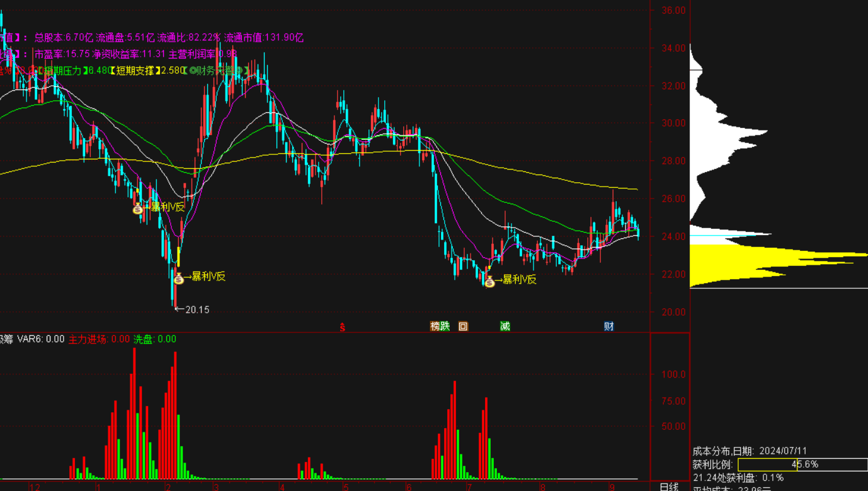Click the green 减 event marker
Screen dimensions: 868x491
tap(505, 326)
